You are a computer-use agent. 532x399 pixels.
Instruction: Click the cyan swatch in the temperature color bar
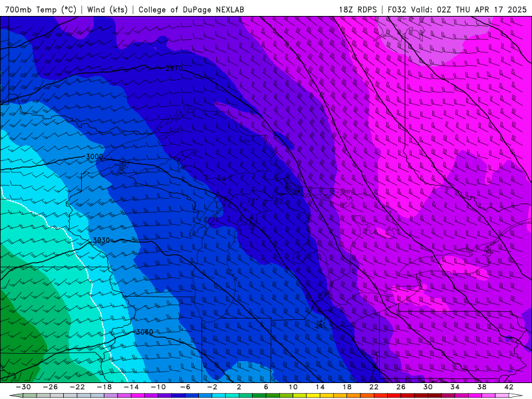[219, 395]
